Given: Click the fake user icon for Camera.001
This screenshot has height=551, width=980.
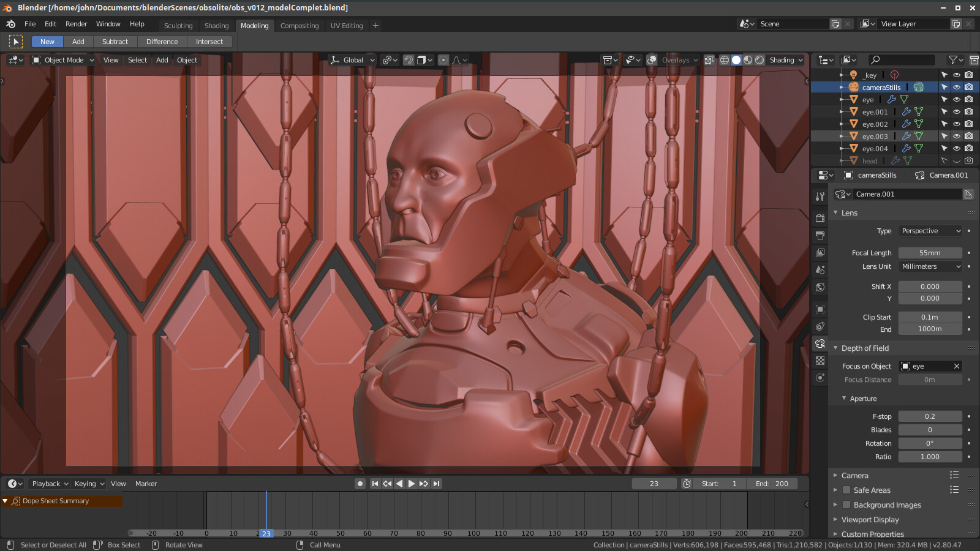Looking at the screenshot, I should tap(968, 194).
